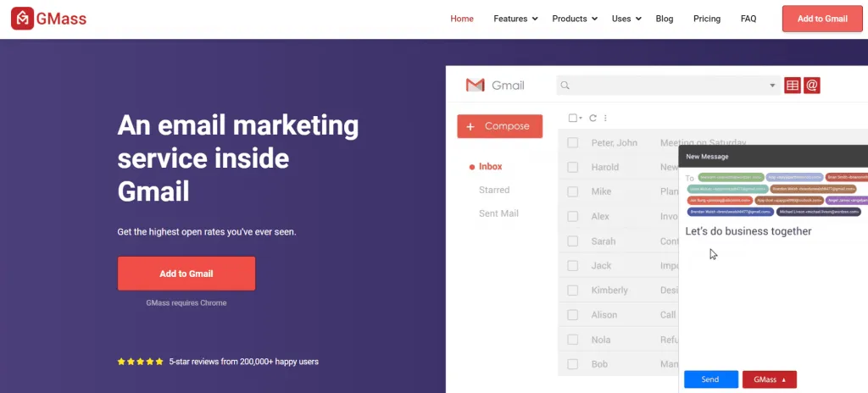This screenshot has width=868, height=393.
Task: Click the email body 'Let's do business together'
Action: tap(748, 231)
